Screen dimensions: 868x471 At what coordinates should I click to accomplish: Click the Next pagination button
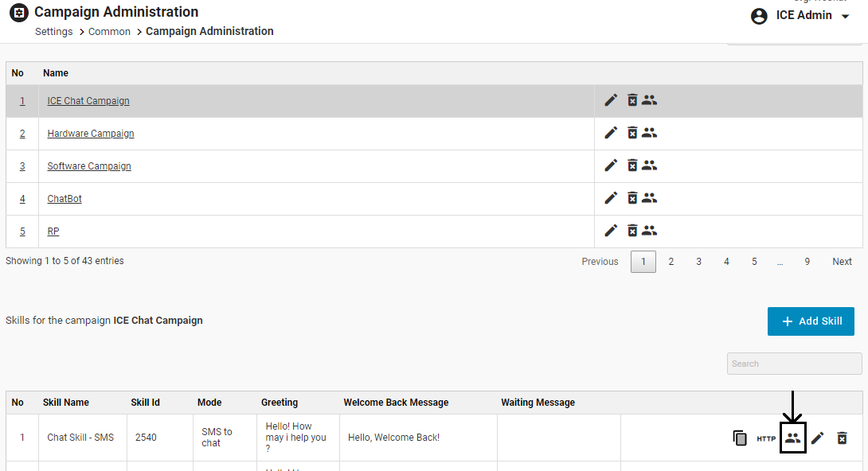(x=842, y=262)
